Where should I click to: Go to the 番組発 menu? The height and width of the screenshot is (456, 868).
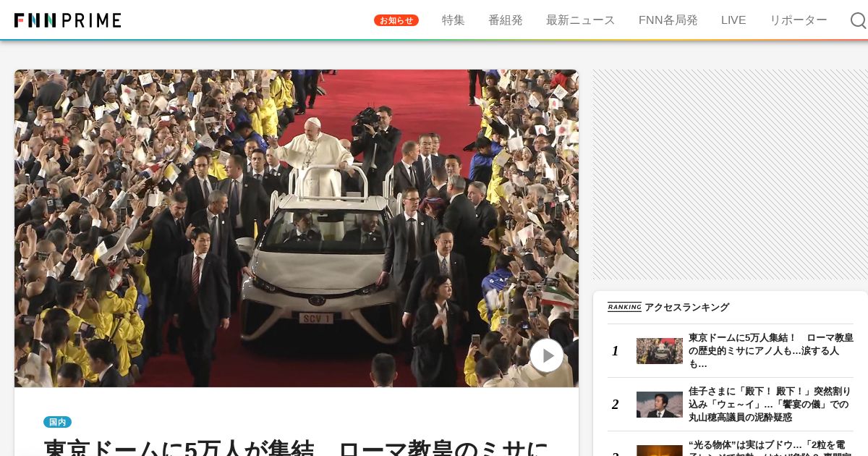(x=506, y=20)
